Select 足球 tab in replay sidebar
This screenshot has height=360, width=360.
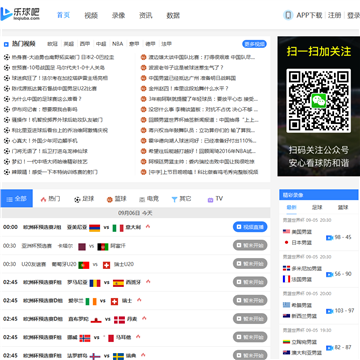pos(317,207)
